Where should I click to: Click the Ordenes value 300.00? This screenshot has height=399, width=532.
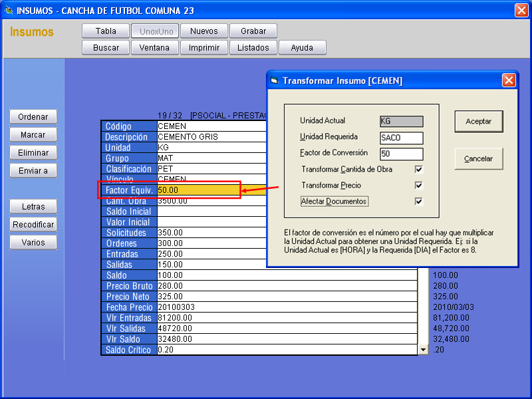(x=170, y=243)
